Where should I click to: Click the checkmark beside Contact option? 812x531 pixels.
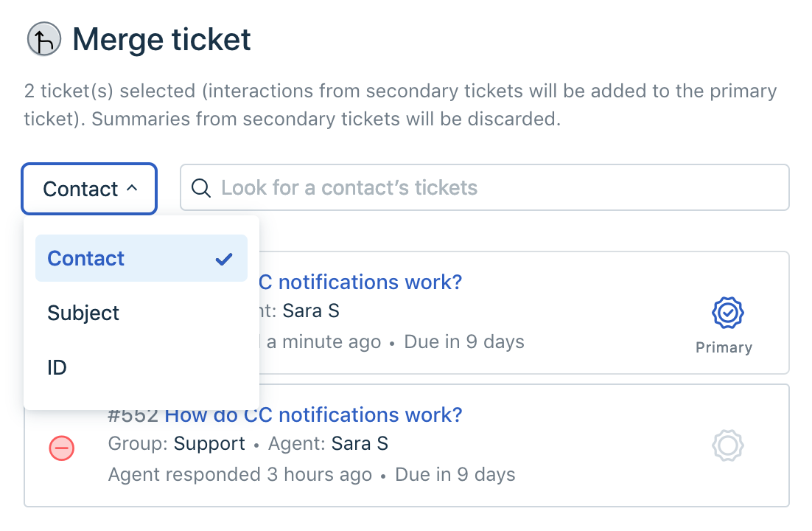click(224, 259)
